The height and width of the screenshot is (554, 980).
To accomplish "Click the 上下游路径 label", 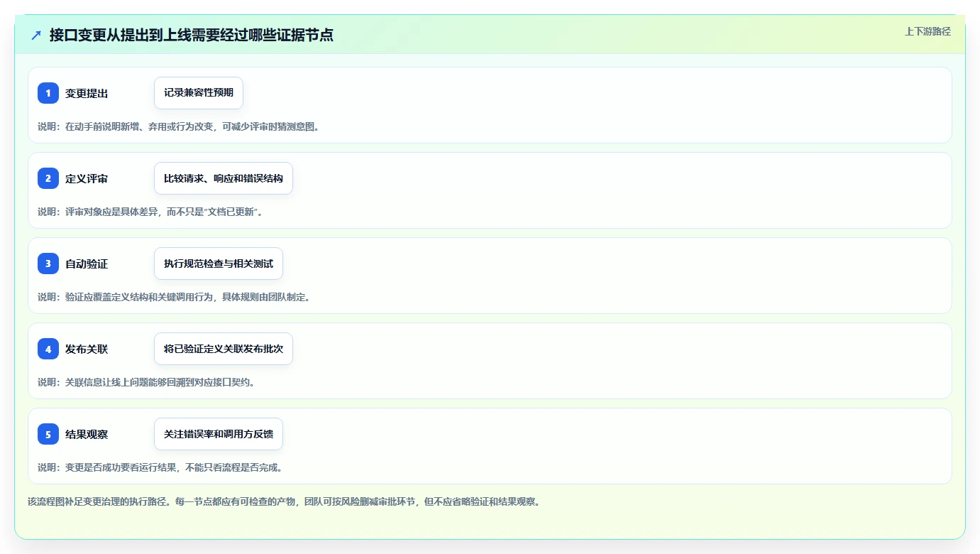I will [927, 31].
